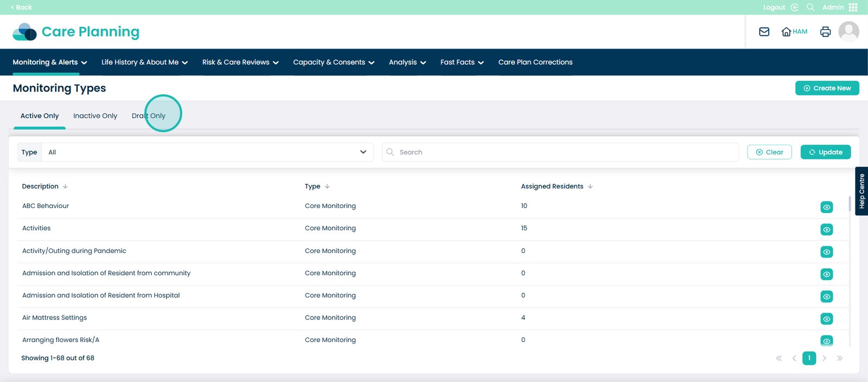The height and width of the screenshot is (382, 868).
Task: Expand the Capacity & Consents menu
Action: point(334,62)
